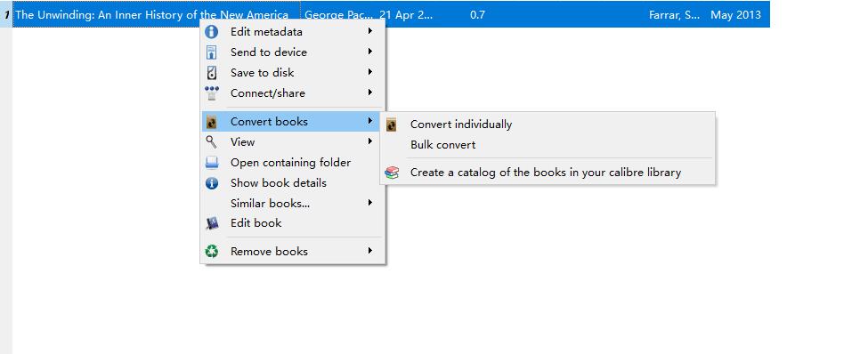
Task: Click the Convert individually book icon
Action: [x=392, y=125]
